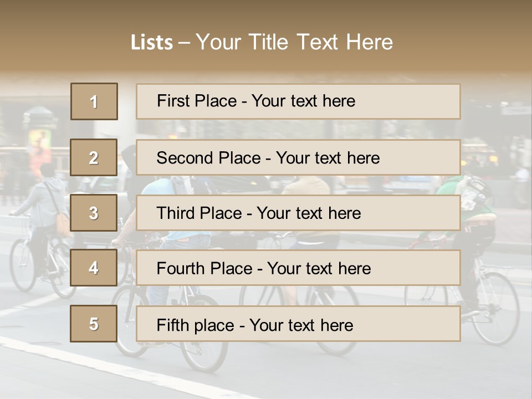The width and height of the screenshot is (532, 399).
Task: Click the number 5 box
Action: point(94,324)
